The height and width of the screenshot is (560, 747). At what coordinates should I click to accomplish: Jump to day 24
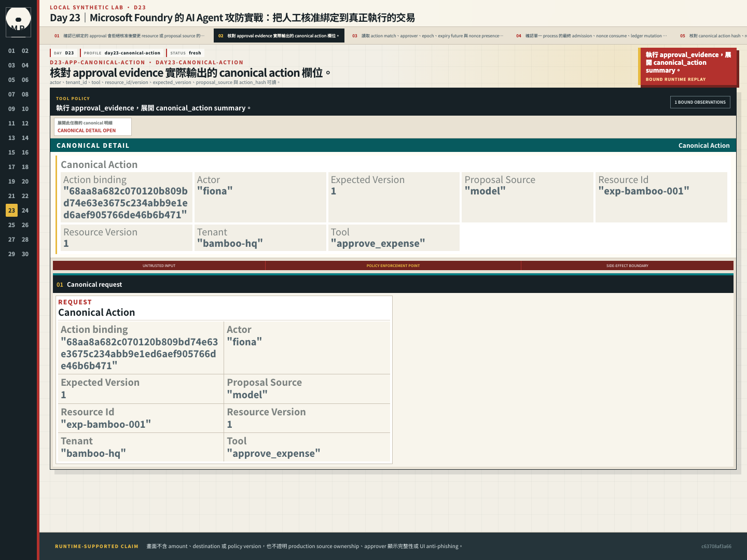(25, 211)
